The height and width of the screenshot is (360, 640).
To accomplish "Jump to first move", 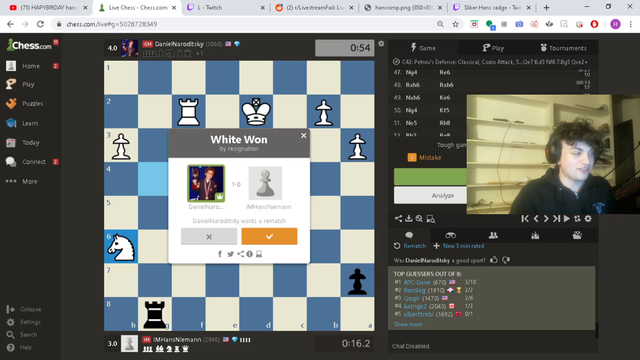I will 525,219.
